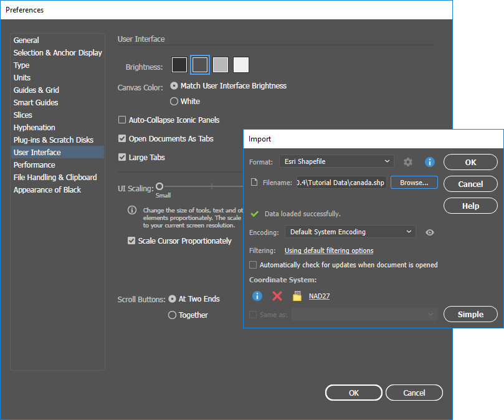Select User Interface category
The width and height of the screenshot is (504, 420).
point(57,152)
